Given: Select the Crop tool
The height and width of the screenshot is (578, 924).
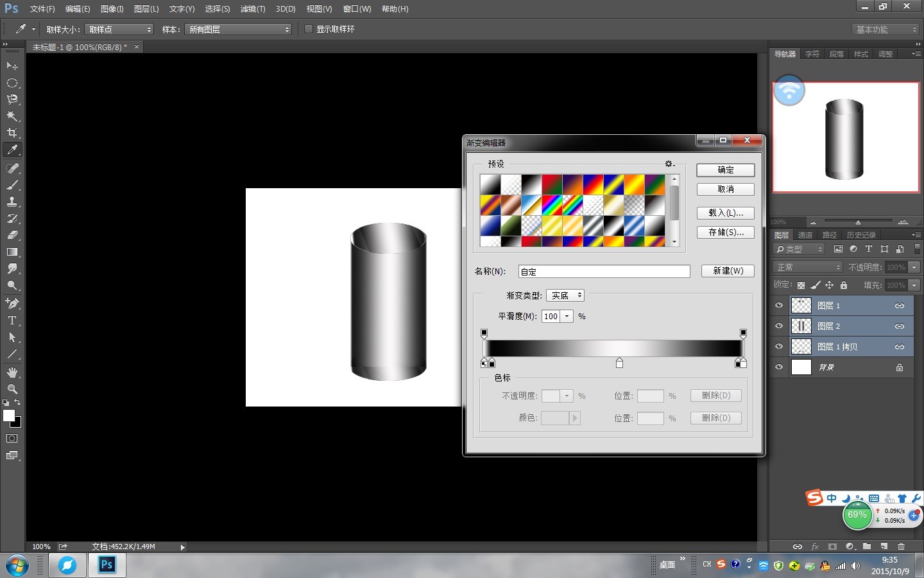Looking at the screenshot, I should tap(12, 133).
